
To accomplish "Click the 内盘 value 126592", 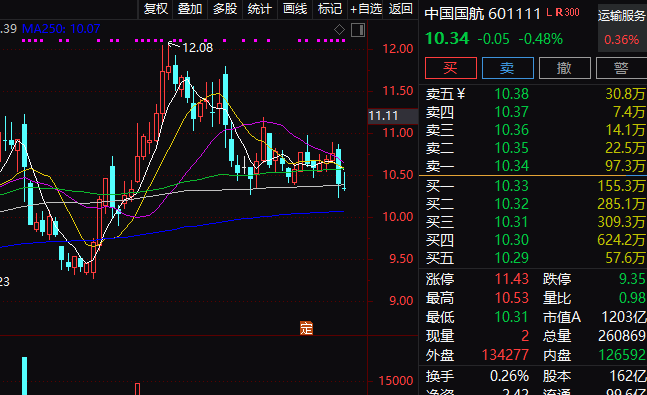I will [x=622, y=355].
